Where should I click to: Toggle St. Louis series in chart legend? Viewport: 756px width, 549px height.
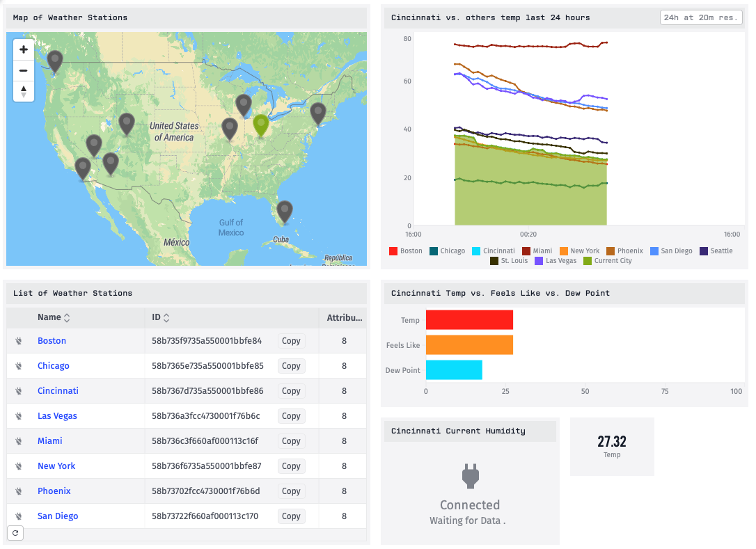(509, 261)
